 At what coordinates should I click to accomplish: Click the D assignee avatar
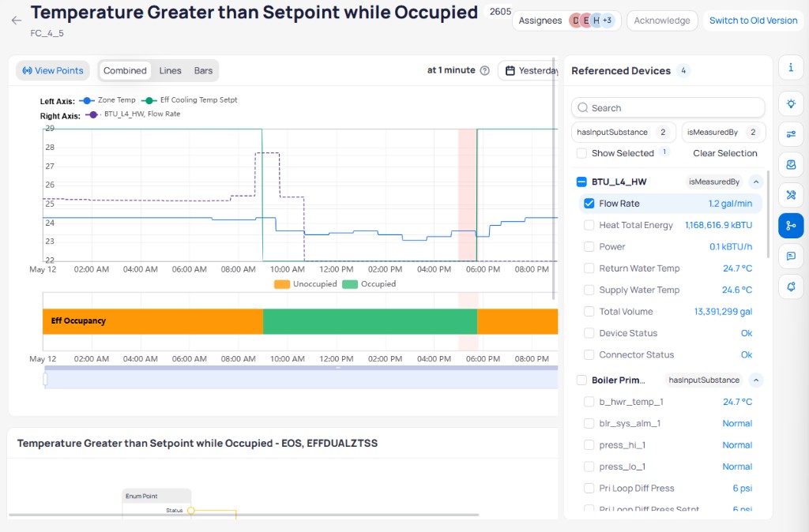pyautogui.click(x=575, y=21)
